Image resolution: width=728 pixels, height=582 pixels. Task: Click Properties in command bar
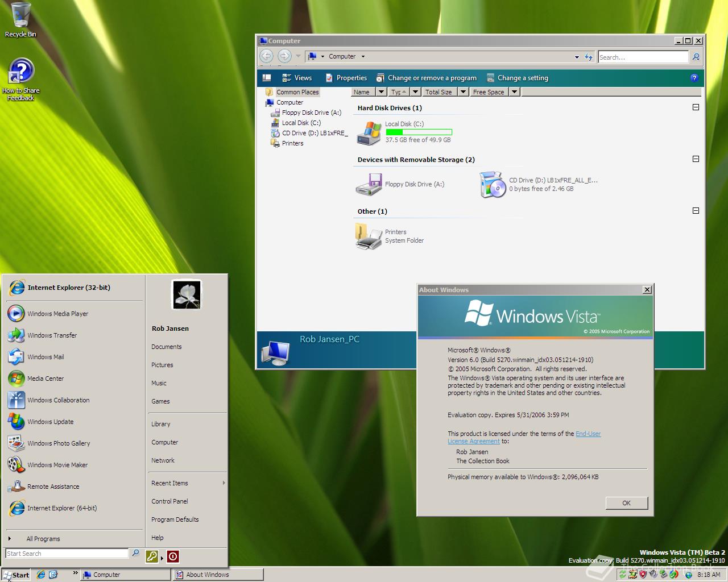pyautogui.click(x=346, y=78)
